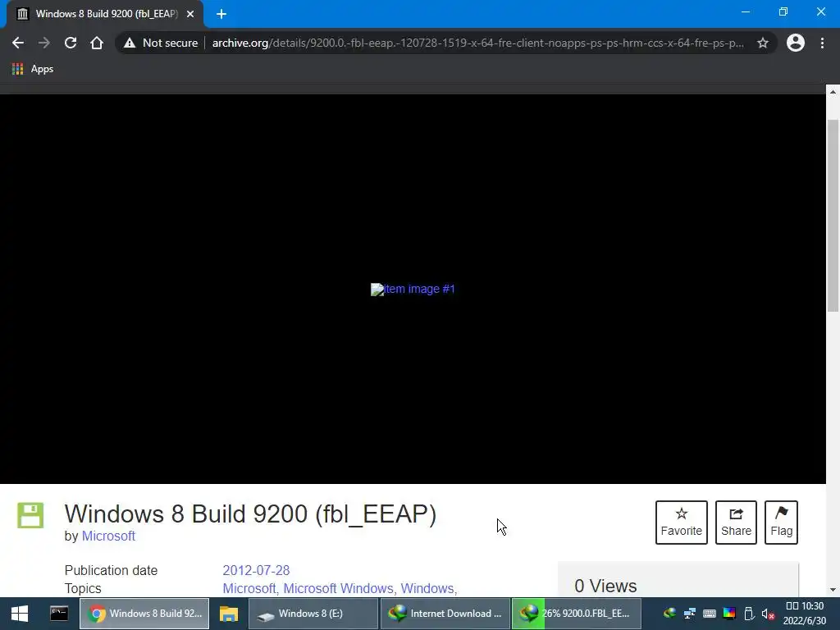Click the page title Windows 8 Build 9200
Image resolution: width=840 pixels, height=630 pixels.
(250, 514)
